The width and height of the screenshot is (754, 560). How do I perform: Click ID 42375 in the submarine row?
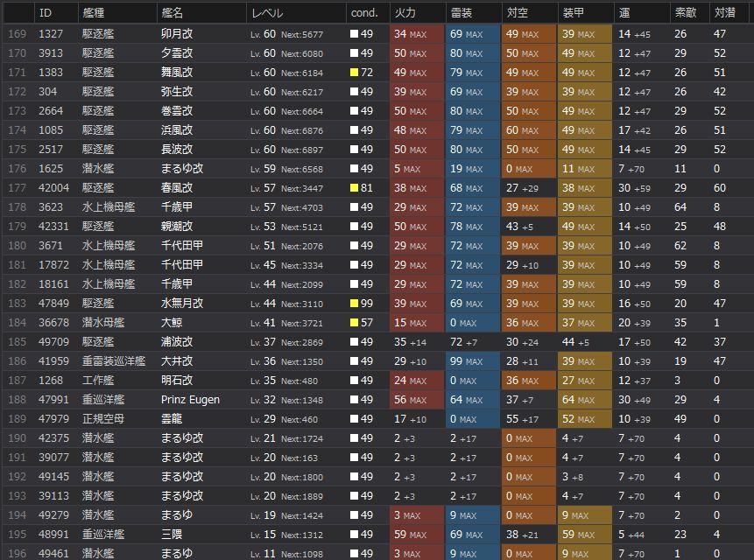pyautogui.click(x=53, y=438)
